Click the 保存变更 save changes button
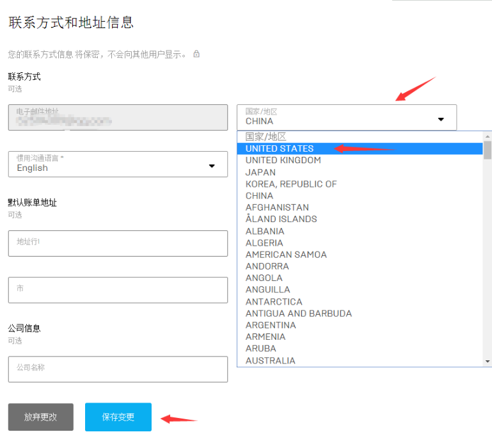This screenshot has height=448, width=492. pos(118,417)
